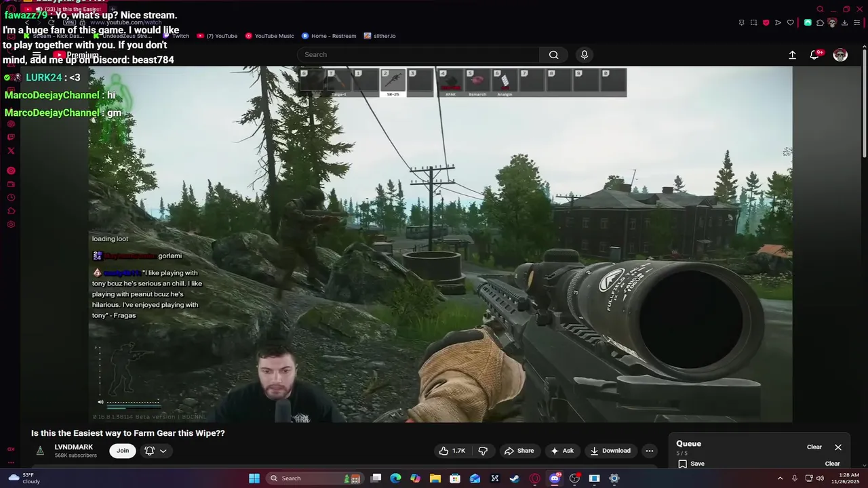The width and height of the screenshot is (868, 488).
Task: Open Copilot from taskbar
Action: 415,479
